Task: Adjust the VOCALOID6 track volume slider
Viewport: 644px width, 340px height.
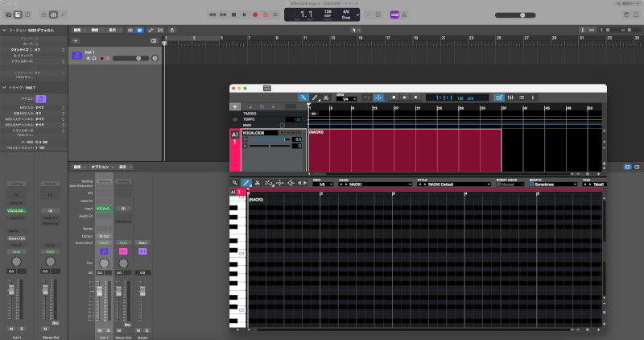Action: 270,139
